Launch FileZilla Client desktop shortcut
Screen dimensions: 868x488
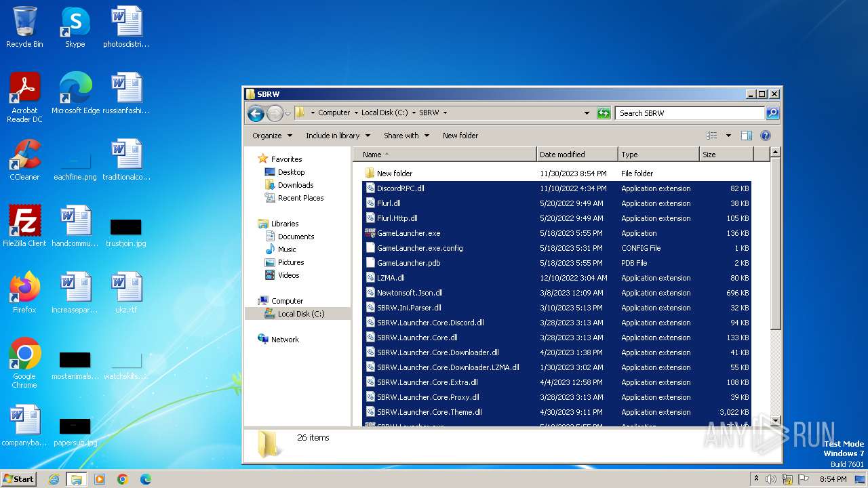click(x=24, y=226)
